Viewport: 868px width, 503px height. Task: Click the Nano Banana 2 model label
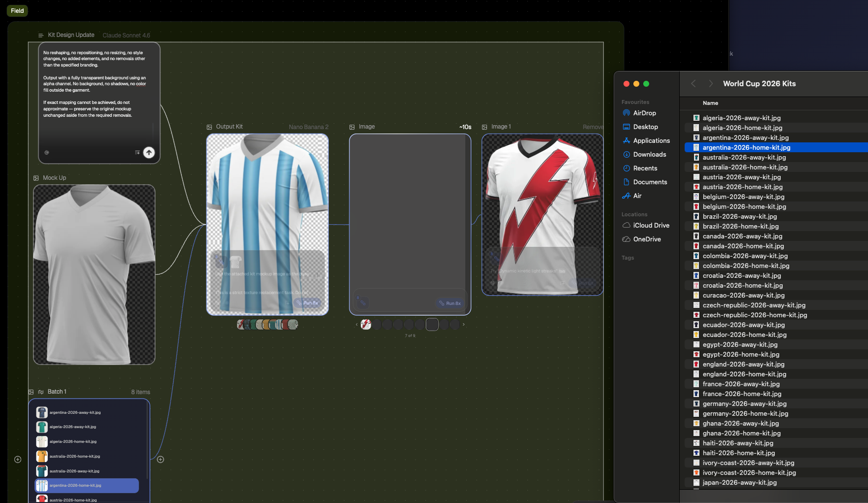(309, 127)
